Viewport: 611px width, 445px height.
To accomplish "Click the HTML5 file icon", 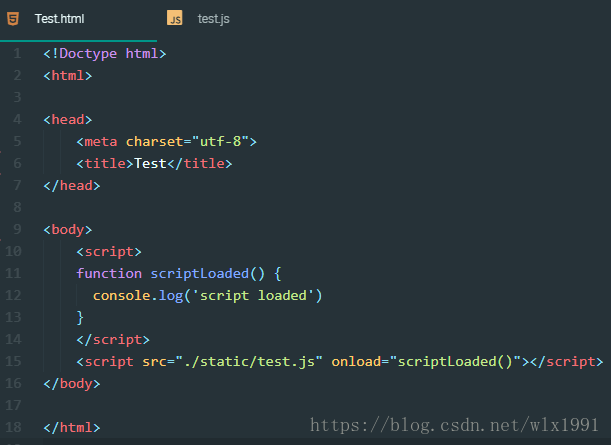I will [13, 19].
